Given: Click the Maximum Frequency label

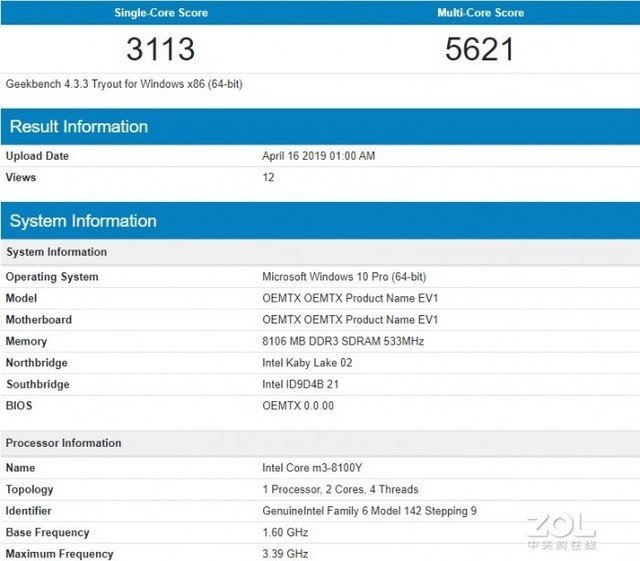Looking at the screenshot, I should [60, 554].
